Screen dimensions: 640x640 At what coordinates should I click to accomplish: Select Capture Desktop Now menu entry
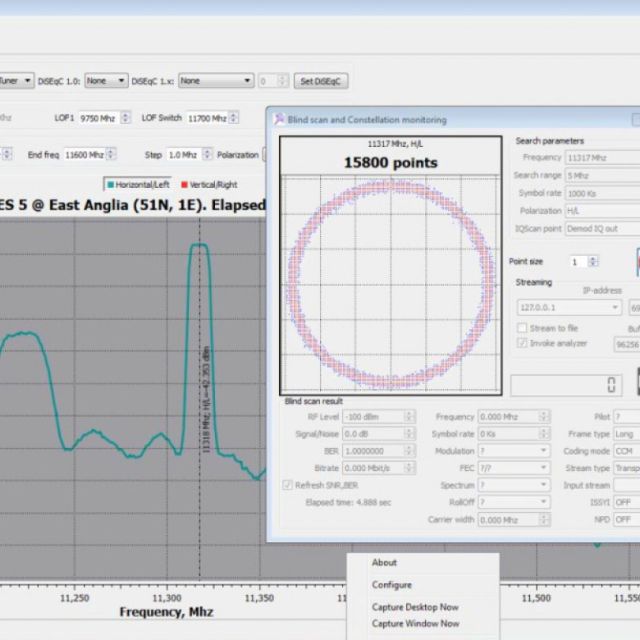pos(415,607)
